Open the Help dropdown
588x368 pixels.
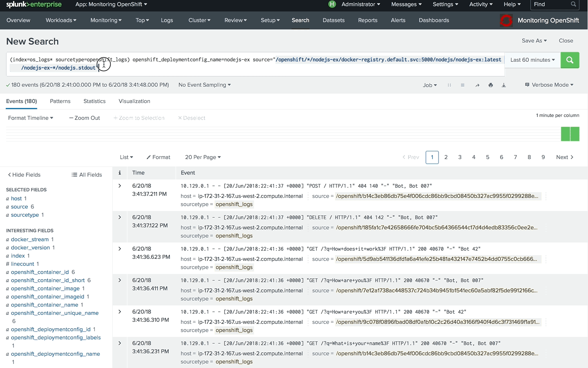[x=512, y=4]
